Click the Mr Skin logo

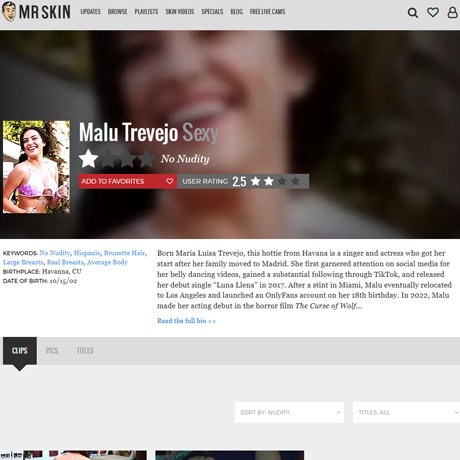pyautogui.click(x=36, y=12)
